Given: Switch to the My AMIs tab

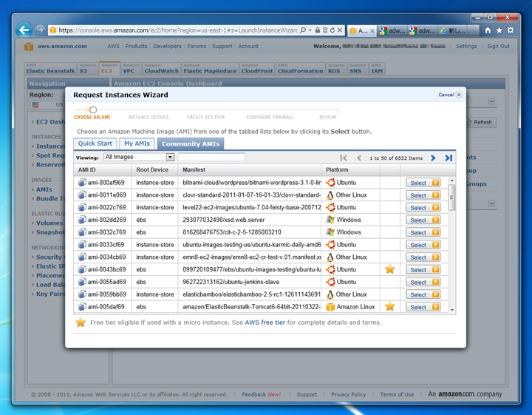Looking at the screenshot, I should click(x=137, y=144).
